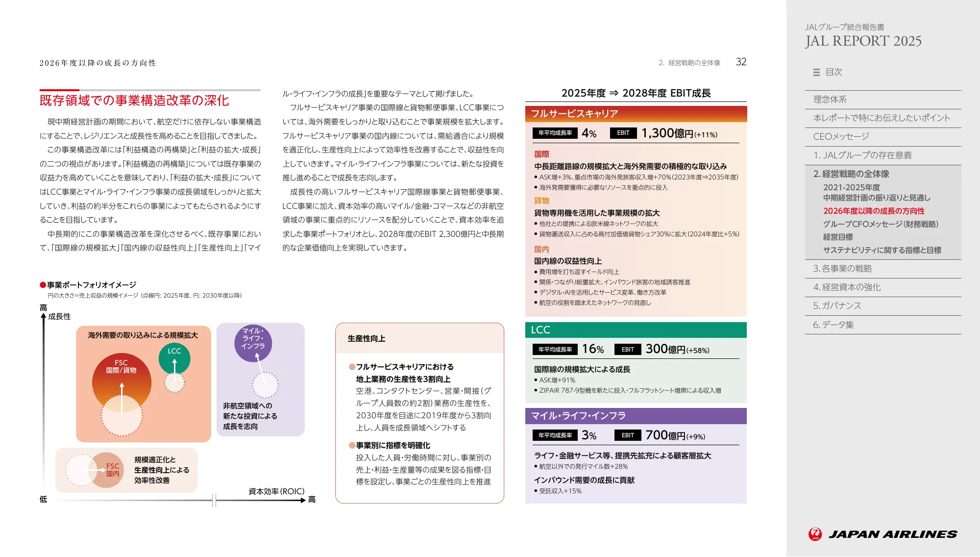Open サステナビリティに関する指標と目標 link
980x557 pixels.
[882, 250]
